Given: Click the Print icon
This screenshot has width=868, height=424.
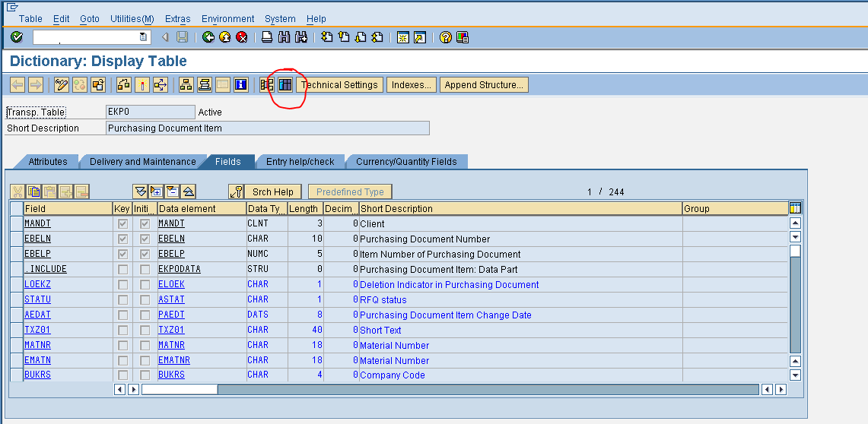Looking at the screenshot, I should click(x=267, y=37).
